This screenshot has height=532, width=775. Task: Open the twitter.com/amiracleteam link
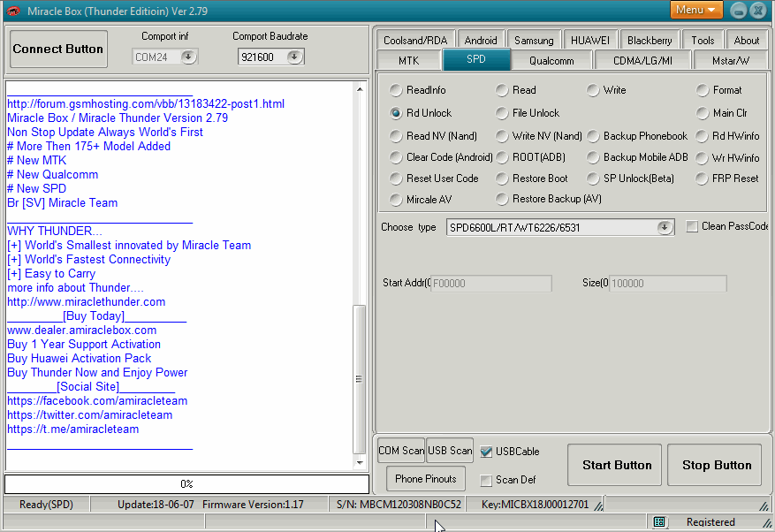tap(89, 414)
